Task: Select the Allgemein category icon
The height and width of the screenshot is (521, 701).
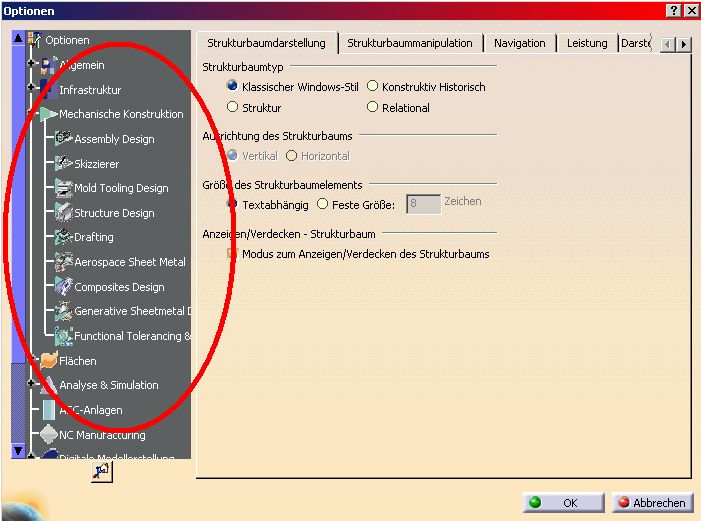Action: point(49,65)
